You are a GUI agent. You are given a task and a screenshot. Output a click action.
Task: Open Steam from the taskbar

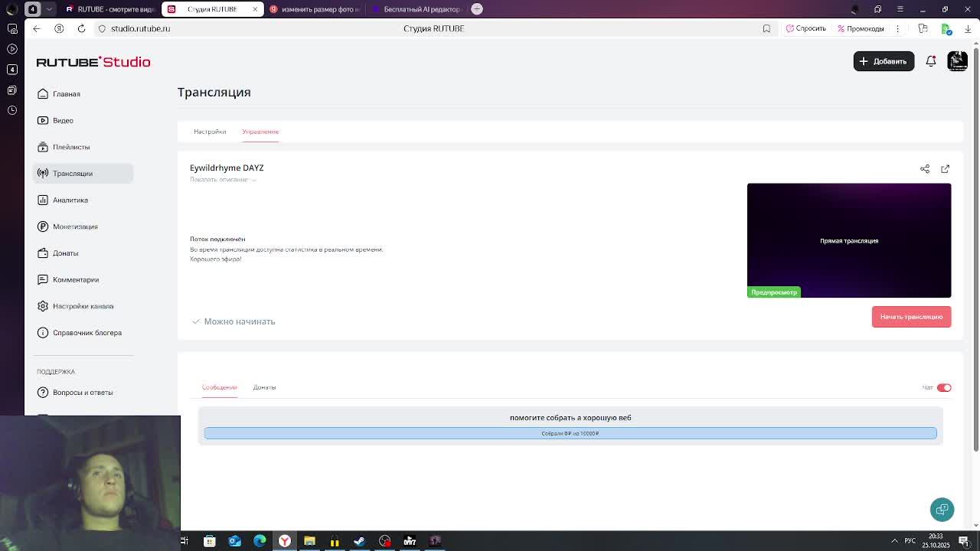point(360,541)
